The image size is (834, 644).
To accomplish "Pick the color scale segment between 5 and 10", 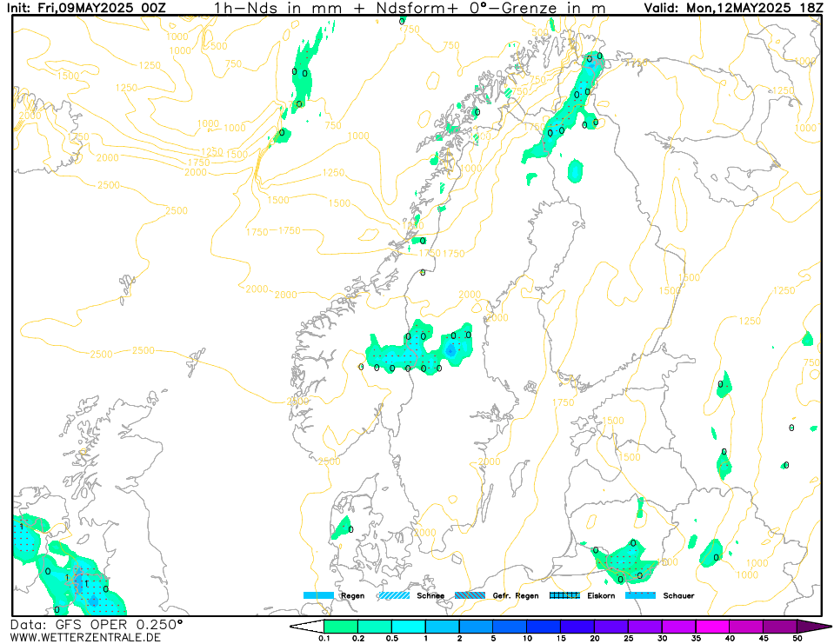I will pyautogui.click(x=510, y=627).
